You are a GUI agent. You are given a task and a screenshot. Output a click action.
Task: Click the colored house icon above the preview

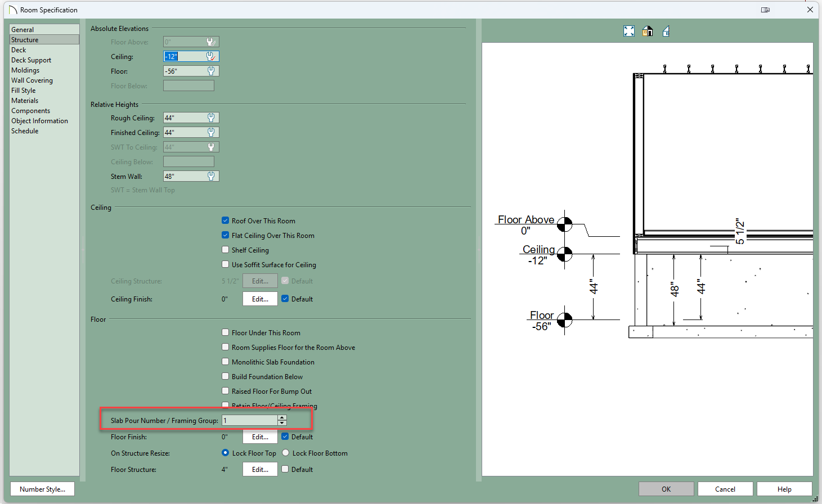click(x=648, y=31)
